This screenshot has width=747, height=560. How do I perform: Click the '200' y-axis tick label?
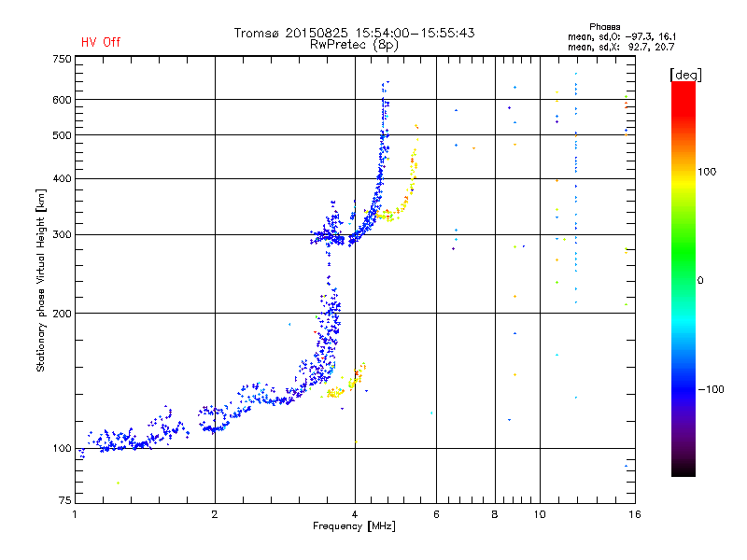pos(62,314)
